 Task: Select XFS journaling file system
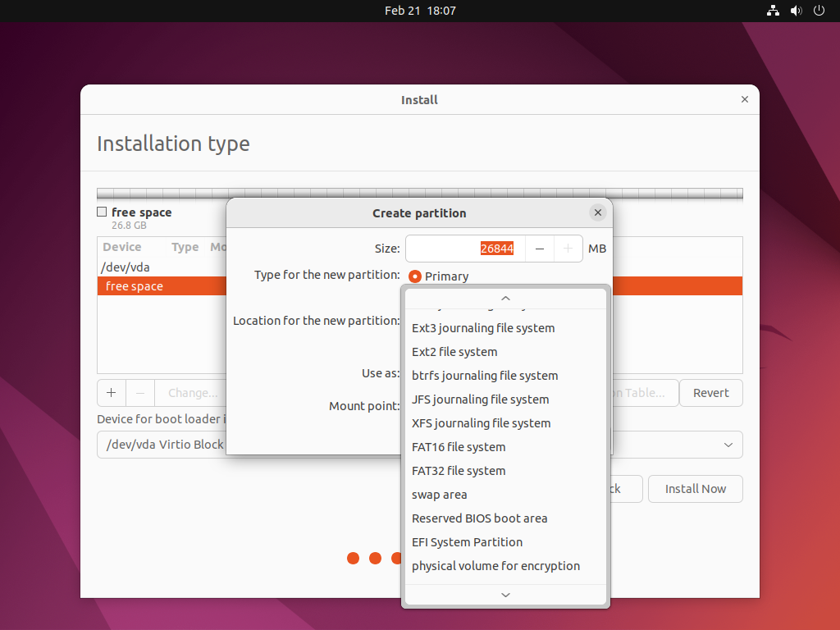point(480,422)
